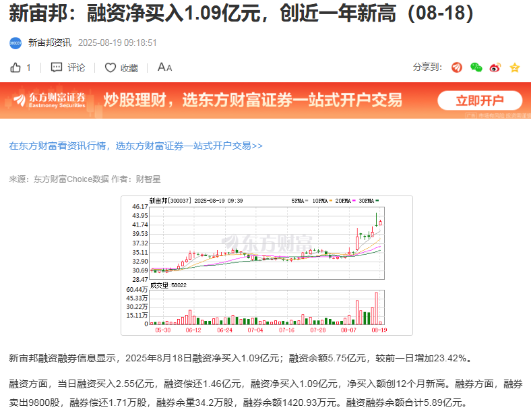Screen dimensions: 531x420
Task: Share via the yellow star Qzone icon
Action: 514,67
